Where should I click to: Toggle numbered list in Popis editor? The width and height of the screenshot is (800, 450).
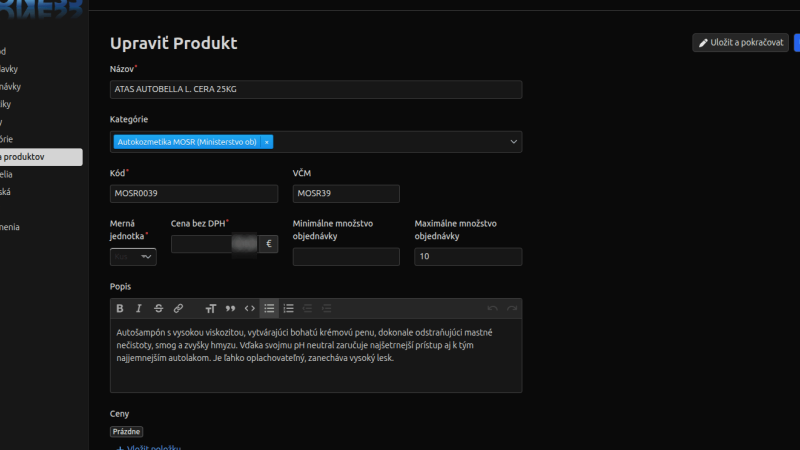tap(289, 308)
